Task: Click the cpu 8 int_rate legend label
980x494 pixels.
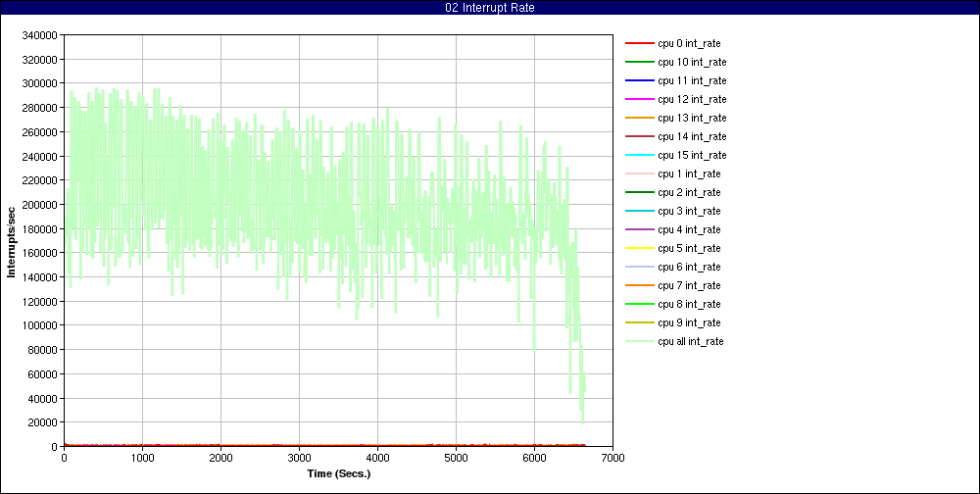Action: pyautogui.click(x=689, y=304)
